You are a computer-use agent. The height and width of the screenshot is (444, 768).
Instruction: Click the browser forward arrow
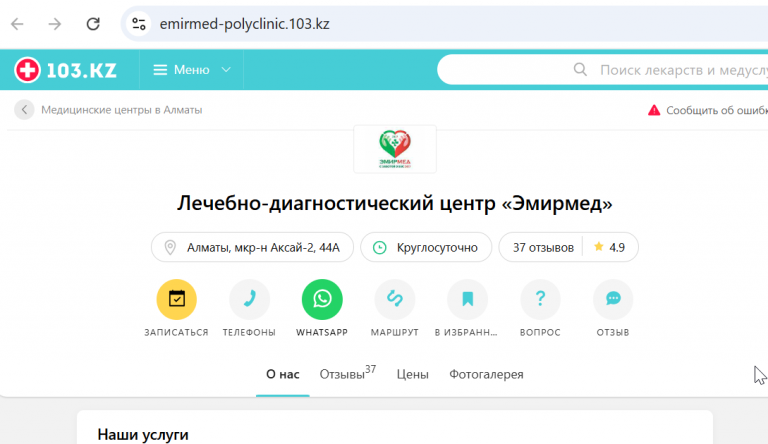55,24
